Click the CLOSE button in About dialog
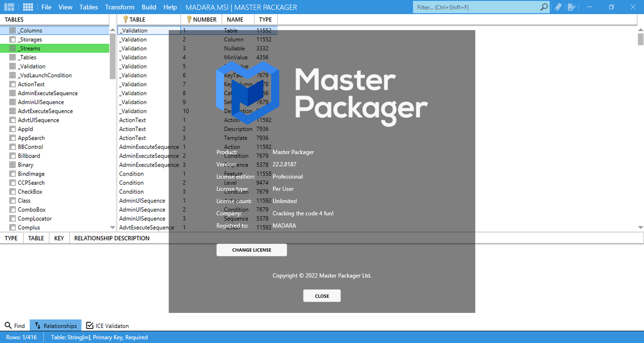644x343 pixels. click(322, 296)
